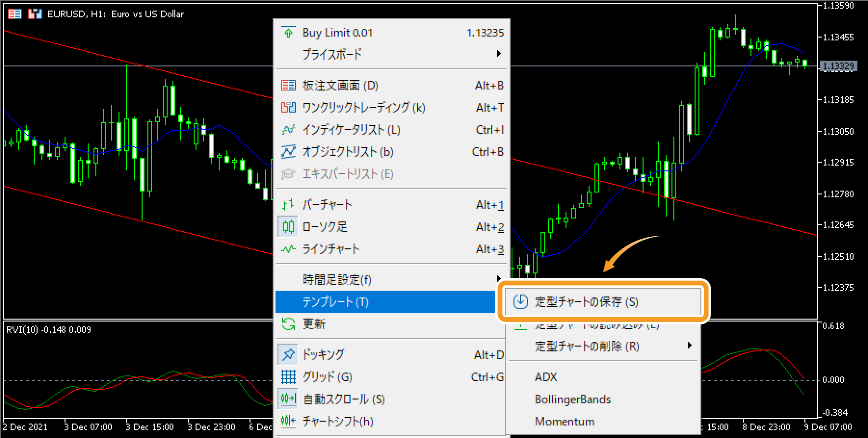The width and height of the screenshot is (868, 438).
Task: Open インディケータリスト (L) entry
Action: click(391, 129)
